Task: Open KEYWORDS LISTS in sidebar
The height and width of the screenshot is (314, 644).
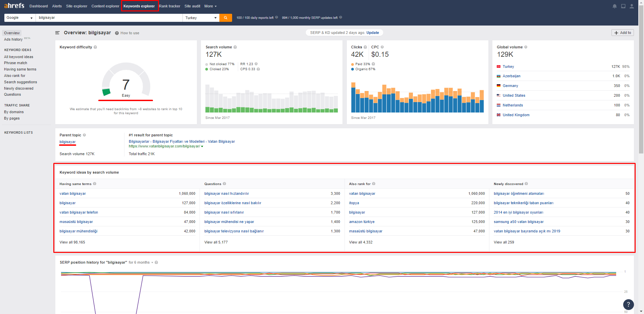Action: (18, 133)
